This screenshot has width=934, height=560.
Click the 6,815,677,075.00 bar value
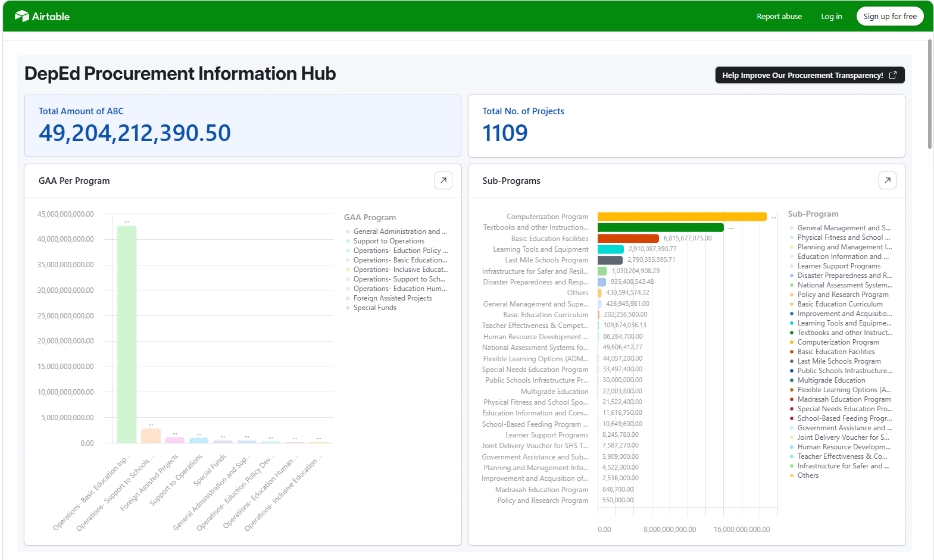pos(688,238)
